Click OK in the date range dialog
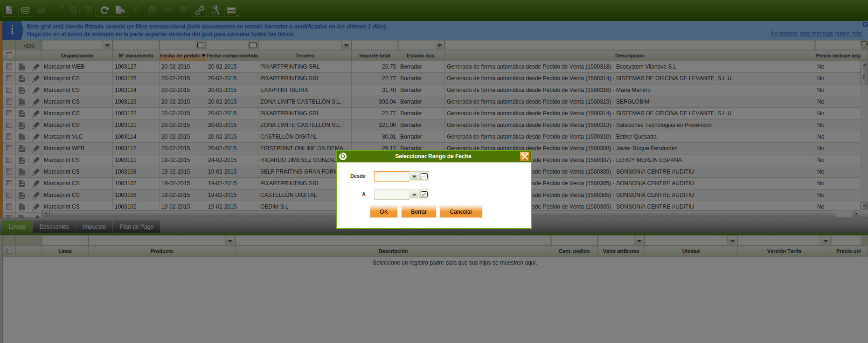 384,212
